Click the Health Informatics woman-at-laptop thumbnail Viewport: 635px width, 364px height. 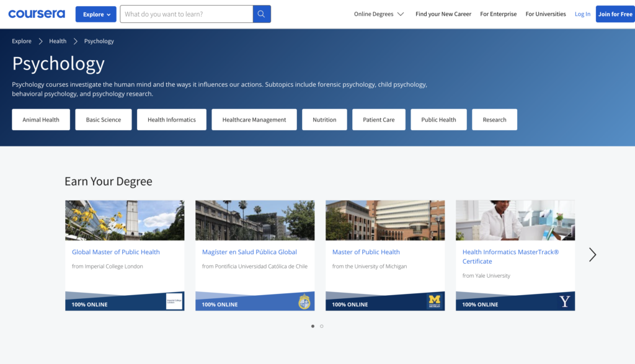[515, 220]
